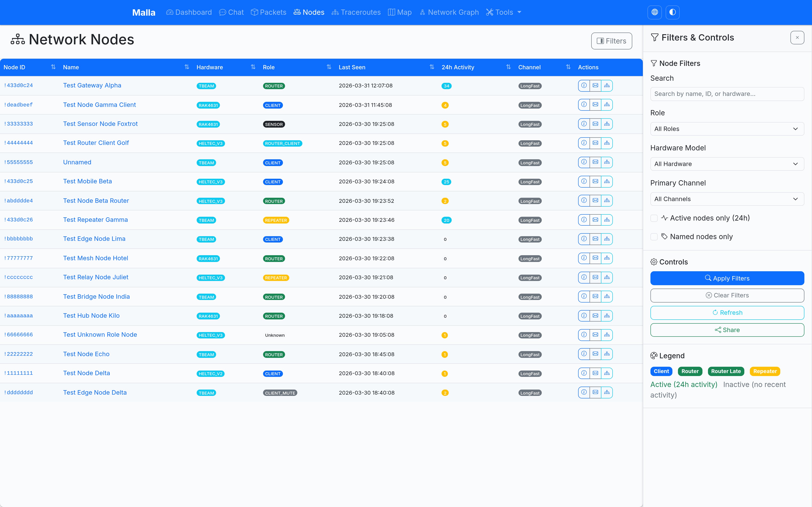This screenshot has width=812, height=507.
Task: Click the Apply Filters button
Action: [x=727, y=278]
